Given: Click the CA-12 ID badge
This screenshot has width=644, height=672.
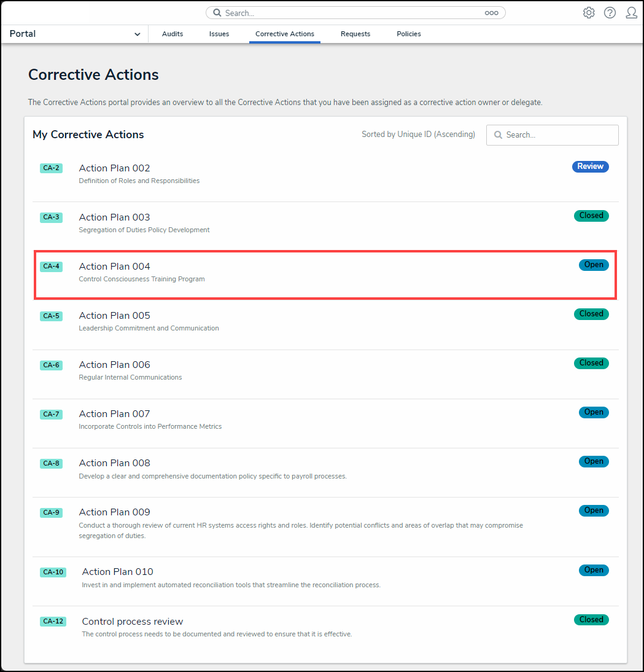Looking at the screenshot, I should [x=53, y=621].
